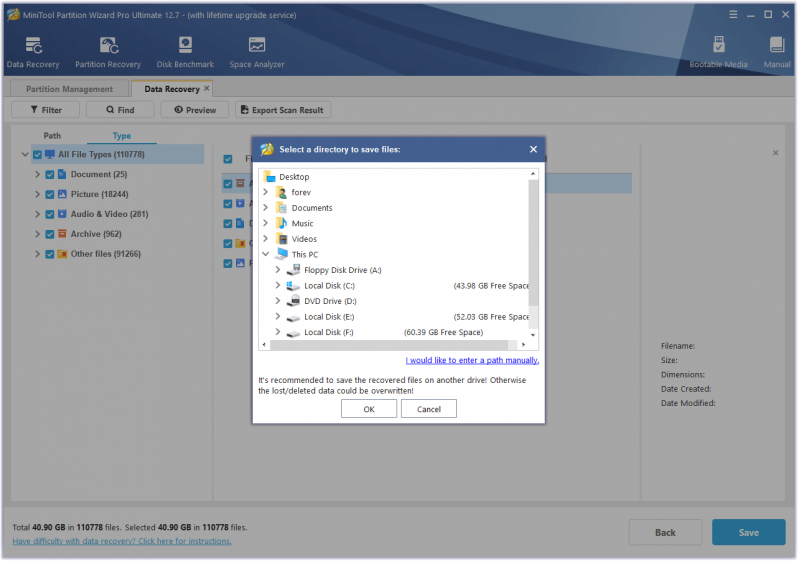Uncheck the Picture (18244) checkbox
Screen dimensions: 800x562
point(50,195)
